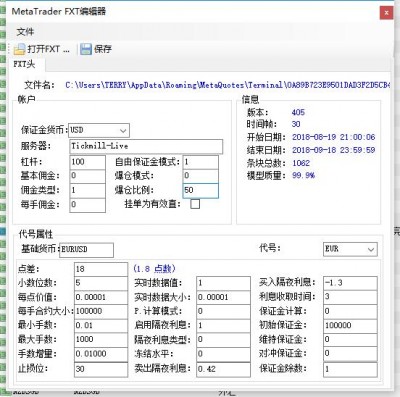Click the 爆仓比例 field showing 50
This screenshot has width=400, height=397.
click(201, 190)
